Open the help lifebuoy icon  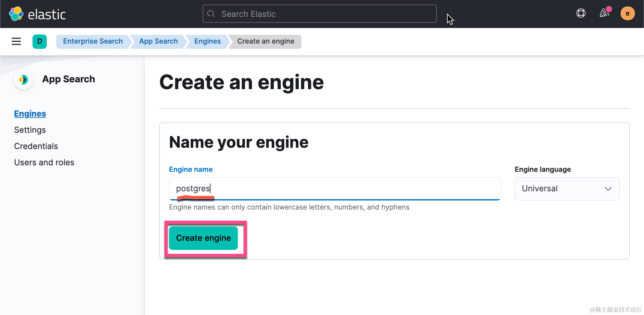[581, 13]
